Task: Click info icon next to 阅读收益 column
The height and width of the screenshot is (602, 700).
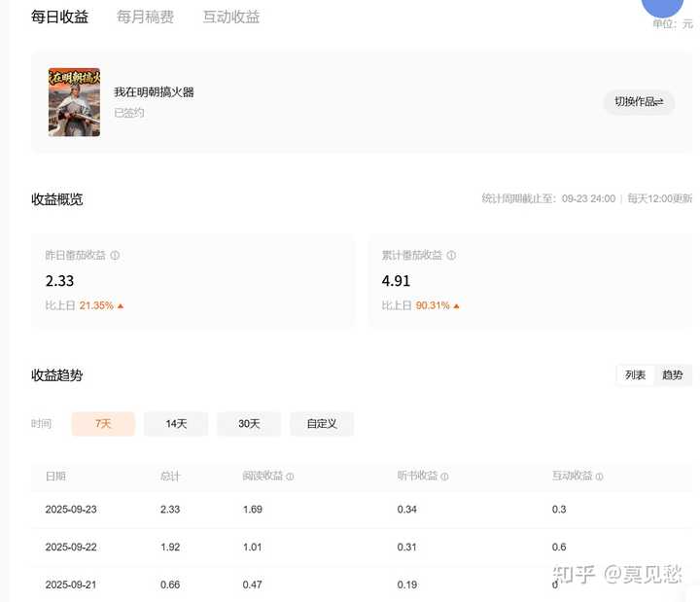Action: click(x=291, y=477)
